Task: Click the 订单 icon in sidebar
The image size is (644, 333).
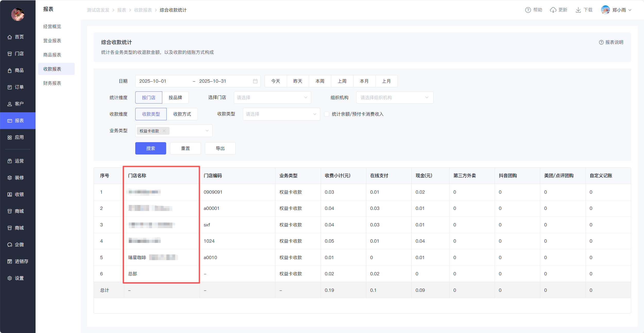Action: pos(10,87)
